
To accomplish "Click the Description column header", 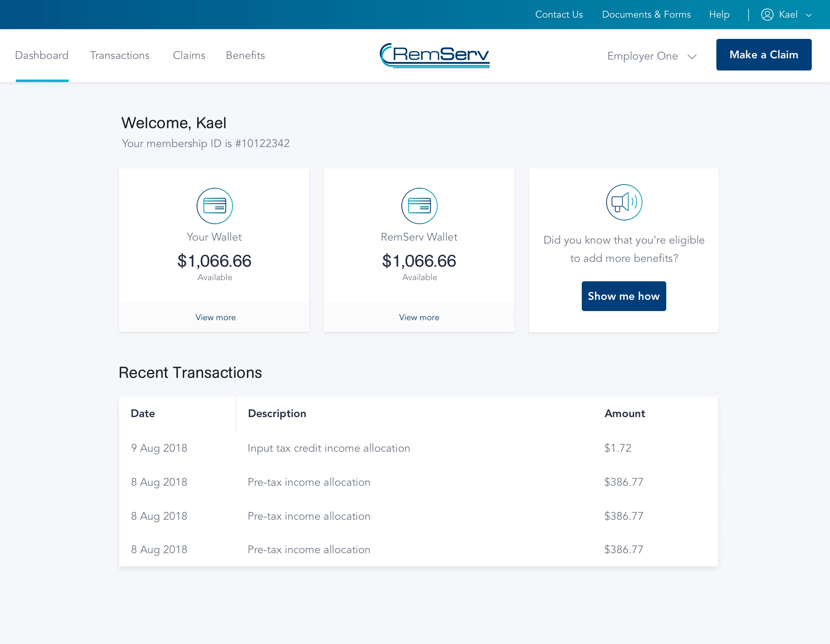I will pos(277,413).
